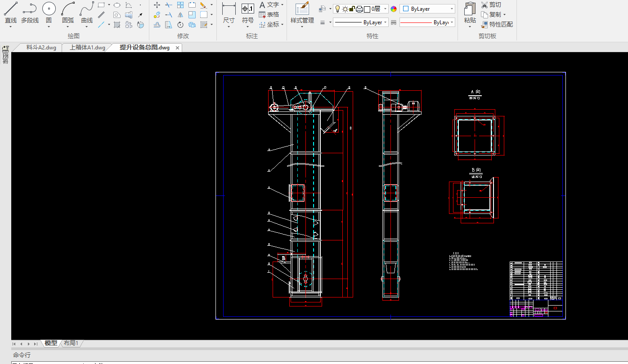Activate the 圆弧 arc tool
Viewport: 628px width, 364px height.
click(x=68, y=13)
